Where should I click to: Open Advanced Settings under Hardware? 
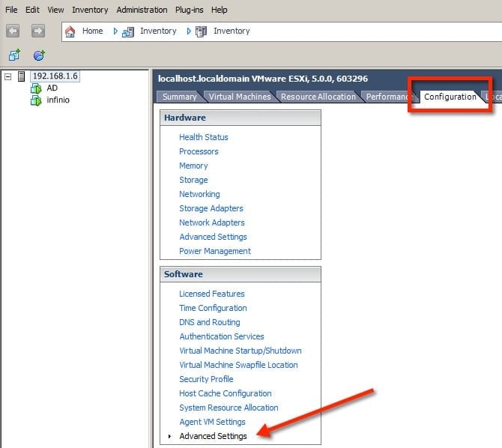(x=214, y=237)
